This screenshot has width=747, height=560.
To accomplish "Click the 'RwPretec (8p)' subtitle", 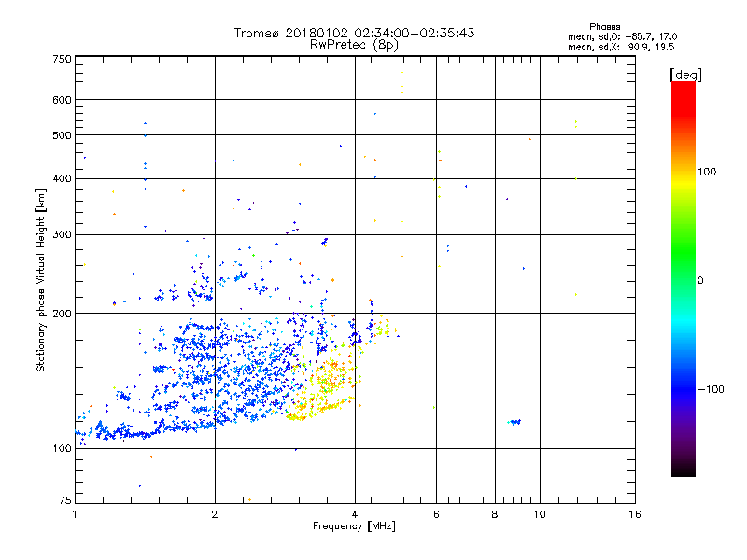I will (x=354, y=45).
